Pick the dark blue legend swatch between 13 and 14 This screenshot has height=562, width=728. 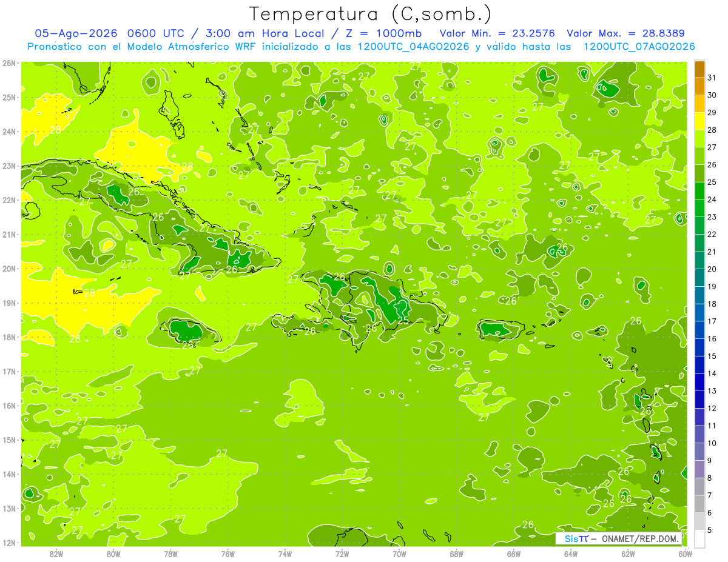point(699,382)
